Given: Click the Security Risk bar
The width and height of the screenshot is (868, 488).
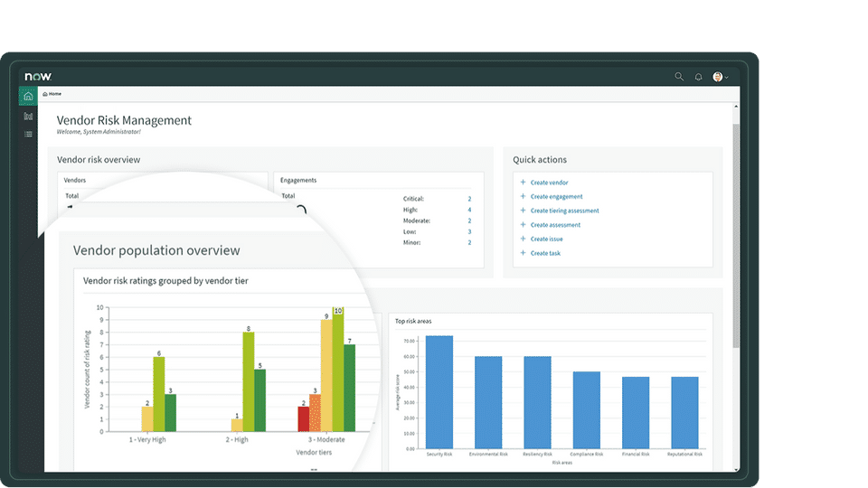Looking at the screenshot, I should [x=439, y=392].
